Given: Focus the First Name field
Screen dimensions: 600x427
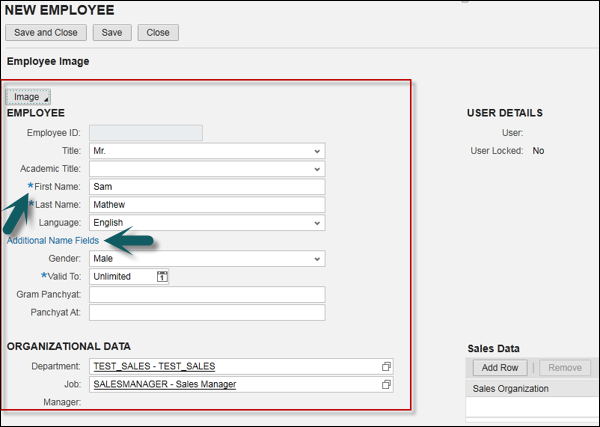Looking at the screenshot, I should 207,187.
